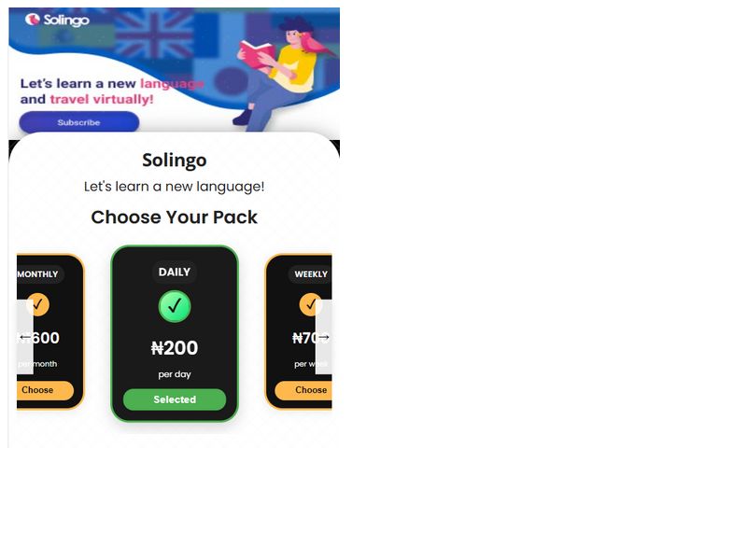The width and height of the screenshot is (747, 560).
Task: Click the ₦600 Monthly price text
Action: (38, 338)
